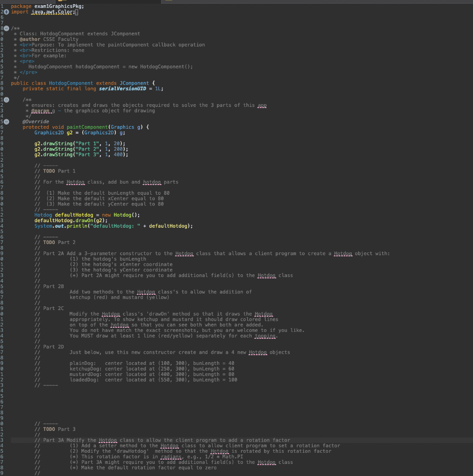Collapse the ensures Javadoc above paintComponent
473x476 pixels.
tap(7, 99)
